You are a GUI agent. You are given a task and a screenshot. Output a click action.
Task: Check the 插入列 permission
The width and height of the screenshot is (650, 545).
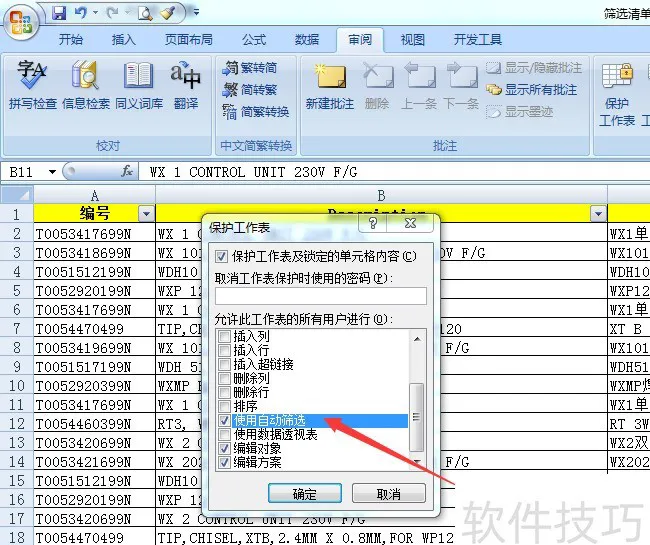tap(224, 336)
